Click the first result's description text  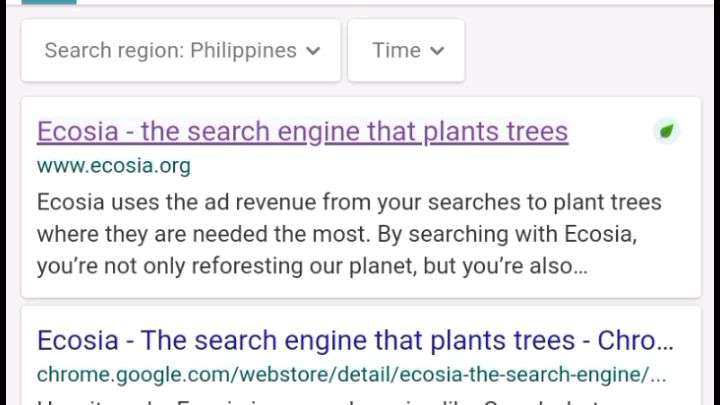pyautogui.click(x=349, y=234)
